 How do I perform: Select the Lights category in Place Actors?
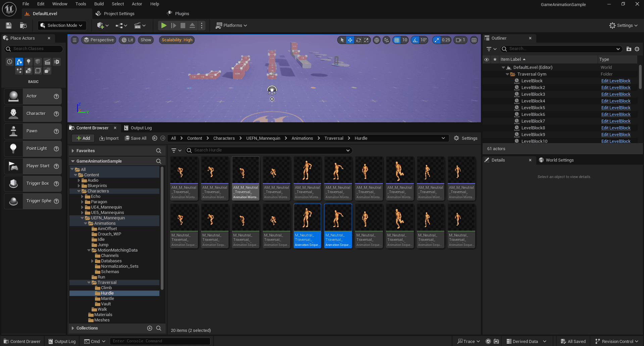pos(29,62)
